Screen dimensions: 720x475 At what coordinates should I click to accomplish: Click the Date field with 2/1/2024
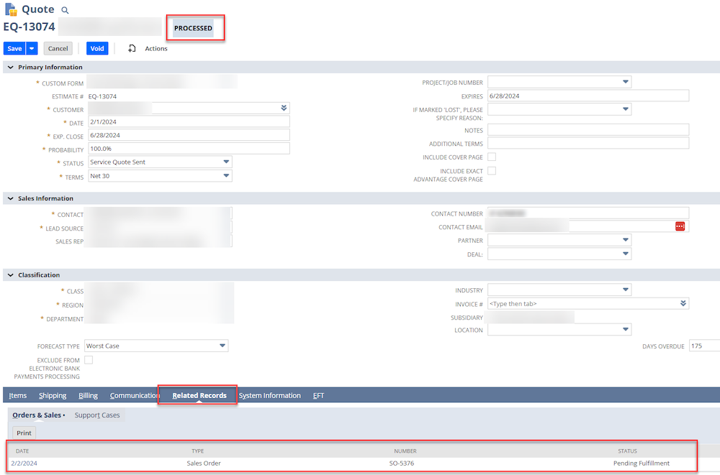point(189,122)
